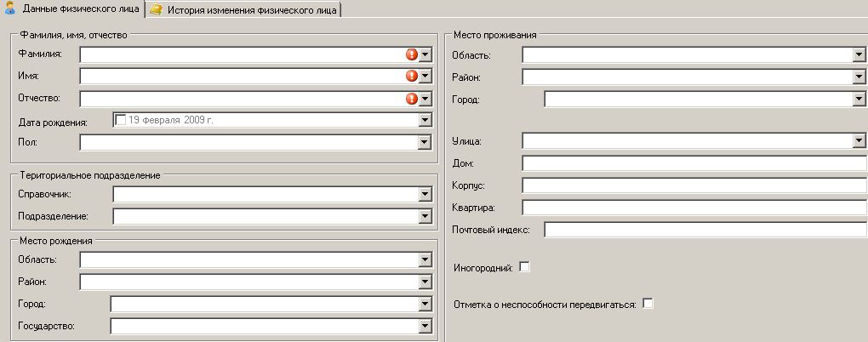The image size is (868, 342).
Task: Open the Справочник dropdown
Action: pyautogui.click(x=425, y=194)
